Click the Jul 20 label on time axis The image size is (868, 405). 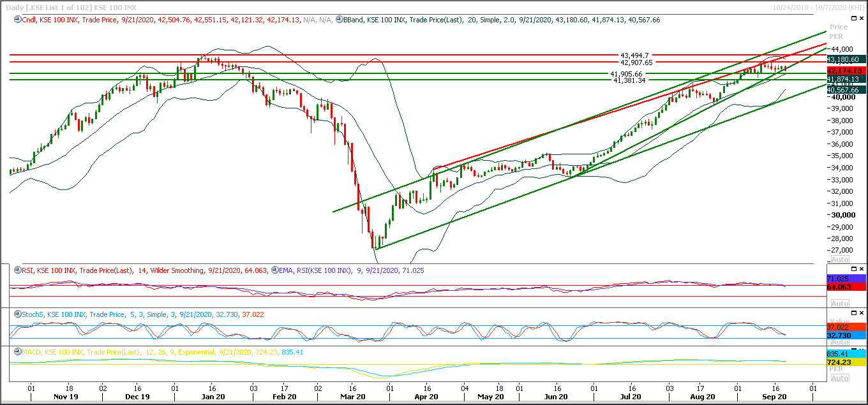coord(631,396)
